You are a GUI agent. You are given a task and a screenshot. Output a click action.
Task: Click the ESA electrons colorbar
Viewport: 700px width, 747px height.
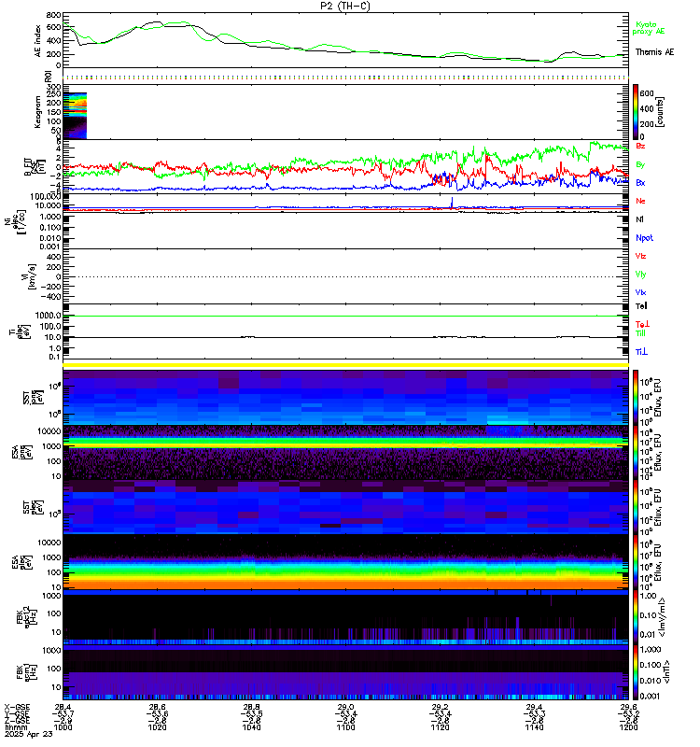click(x=636, y=563)
